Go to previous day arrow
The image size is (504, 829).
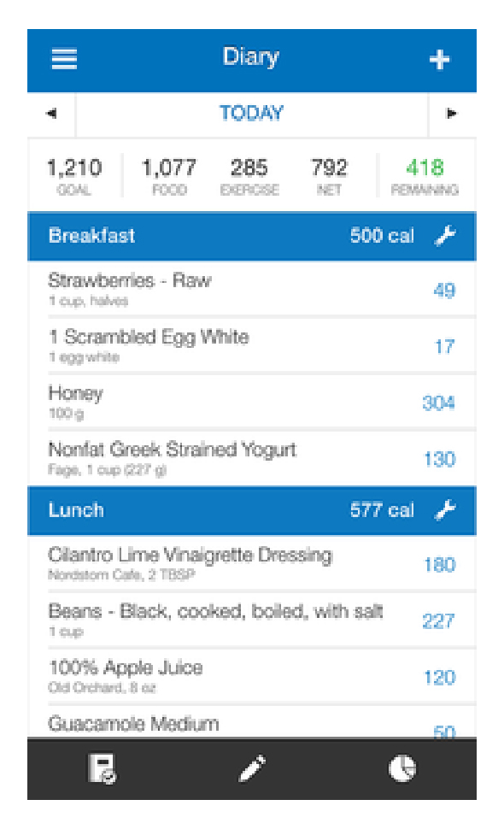[51, 113]
